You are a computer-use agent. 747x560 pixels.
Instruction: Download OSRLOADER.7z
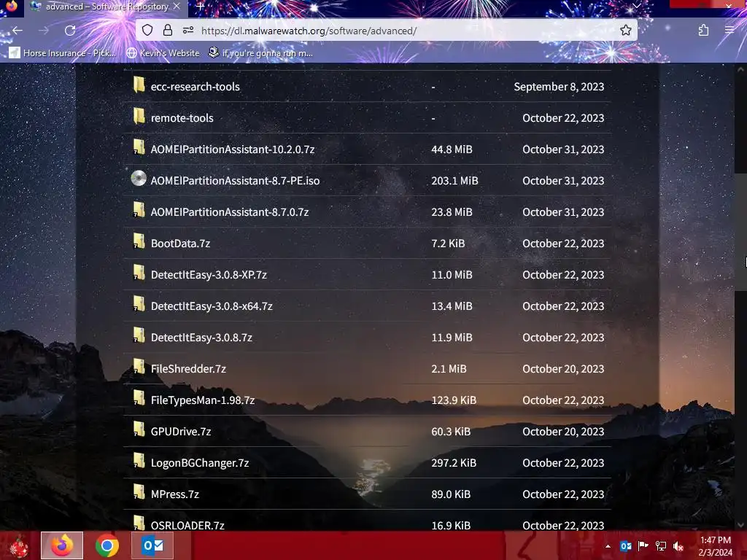(187, 526)
